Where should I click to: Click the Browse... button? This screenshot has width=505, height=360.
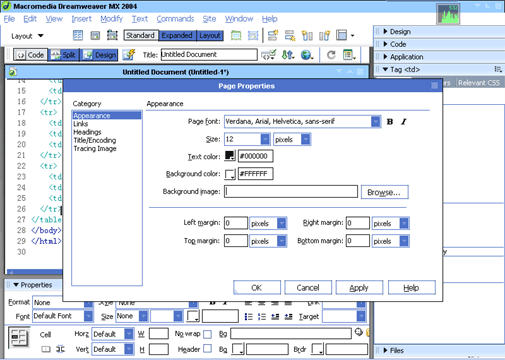pyautogui.click(x=384, y=192)
